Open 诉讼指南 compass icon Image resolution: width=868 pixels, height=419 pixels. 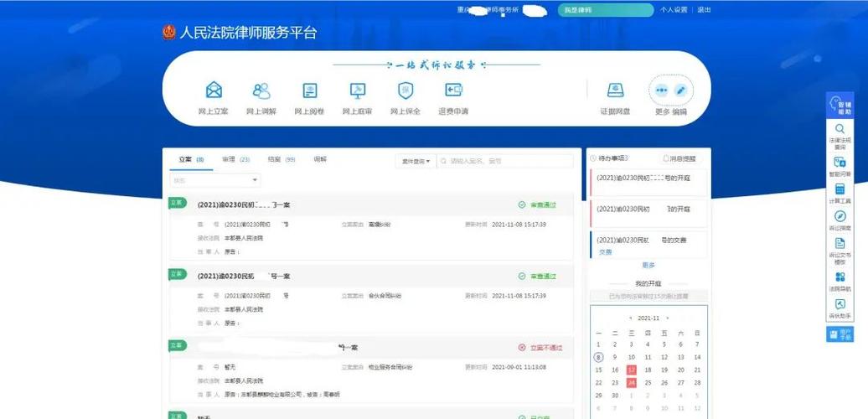(840, 216)
